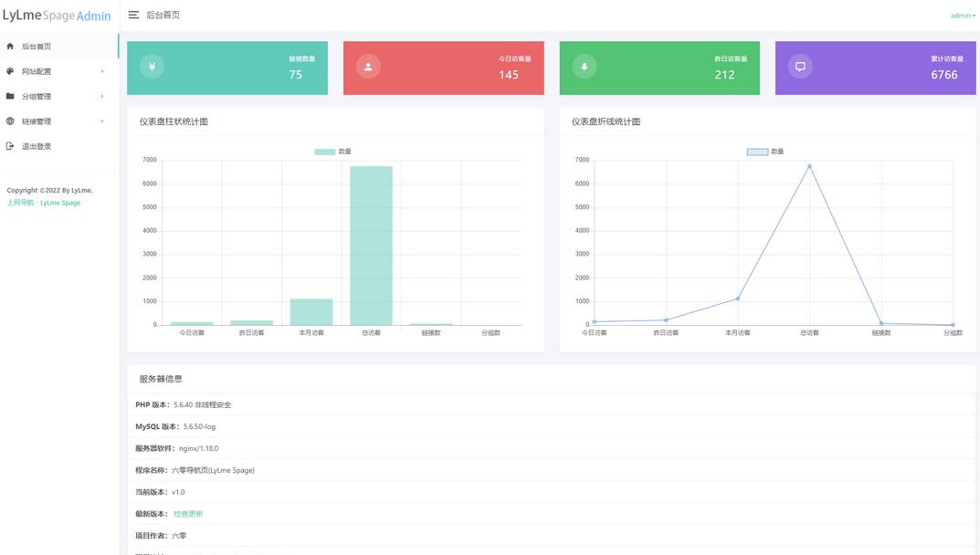
Task: Click the comment icon on 累计访客量 card
Action: click(x=800, y=67)
